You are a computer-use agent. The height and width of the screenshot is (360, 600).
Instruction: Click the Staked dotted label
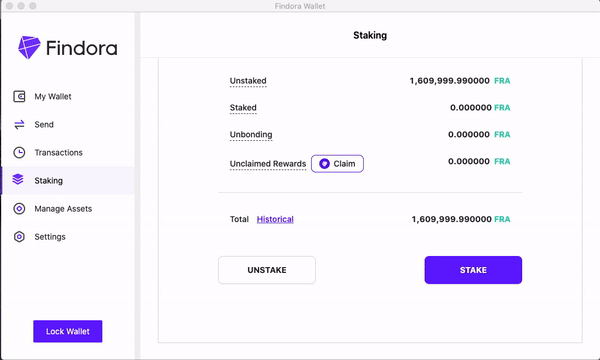[243, 108]
